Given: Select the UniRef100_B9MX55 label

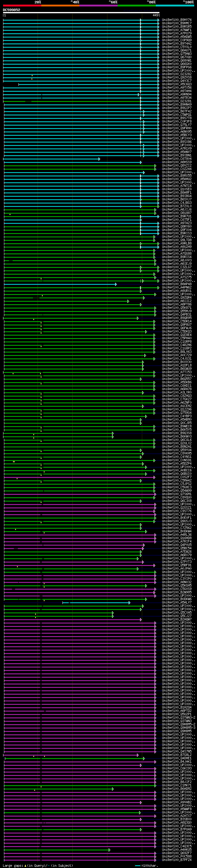Looking at the screenshot, I should (177, 176).
